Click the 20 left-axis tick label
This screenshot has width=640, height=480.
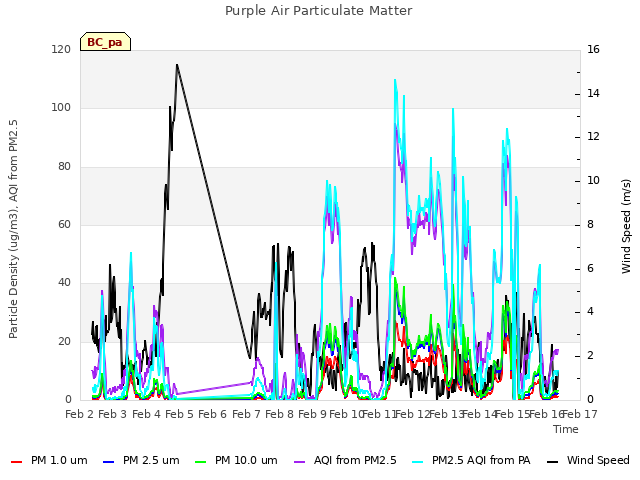pyautogui.click(x=64, y=341)
